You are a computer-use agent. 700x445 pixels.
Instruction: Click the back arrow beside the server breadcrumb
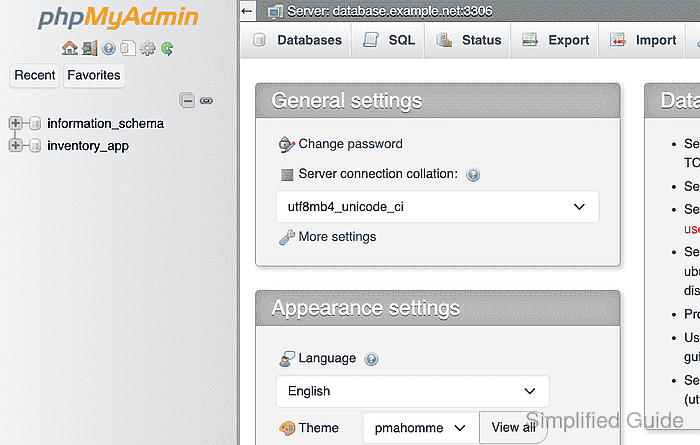[247, 11]
